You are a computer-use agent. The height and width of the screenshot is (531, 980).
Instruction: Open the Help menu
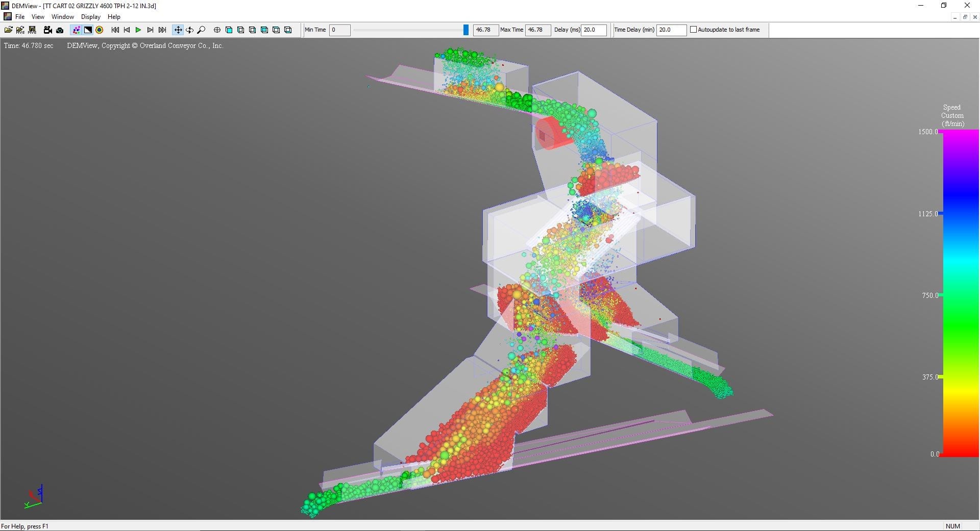coord(114,17)
